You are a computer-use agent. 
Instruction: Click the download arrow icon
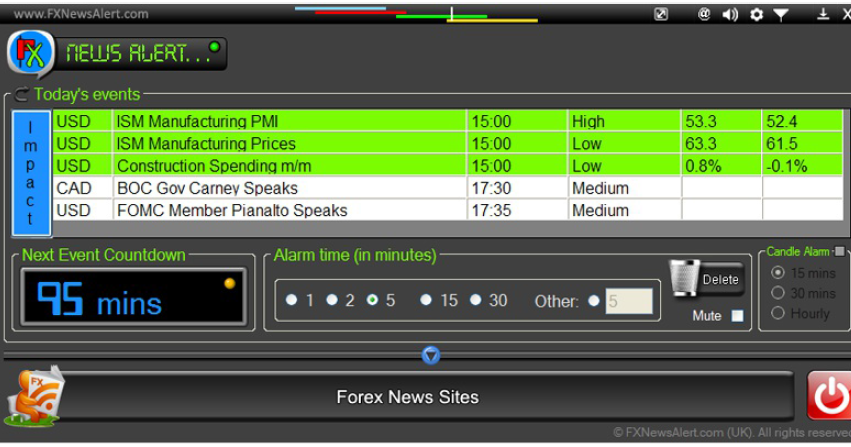(823, 14)
